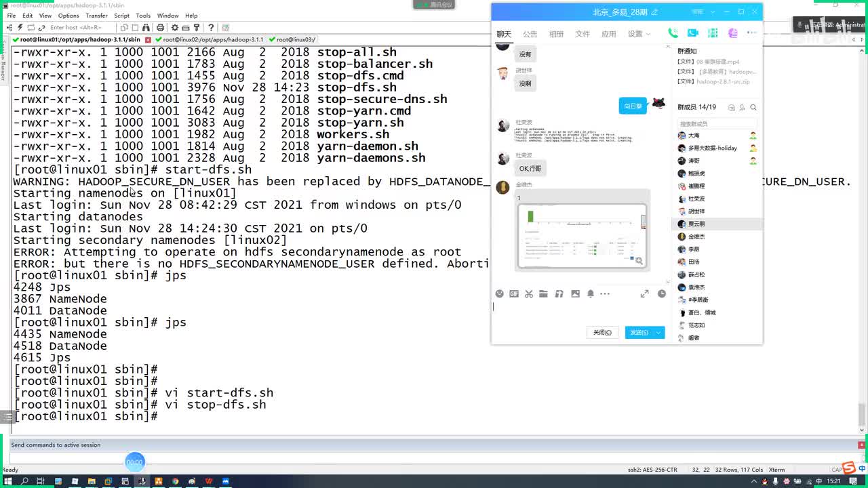Click the bell notification icon in chat toolbar
Viewport: 868px width, 488px height.
coord(591,293)
